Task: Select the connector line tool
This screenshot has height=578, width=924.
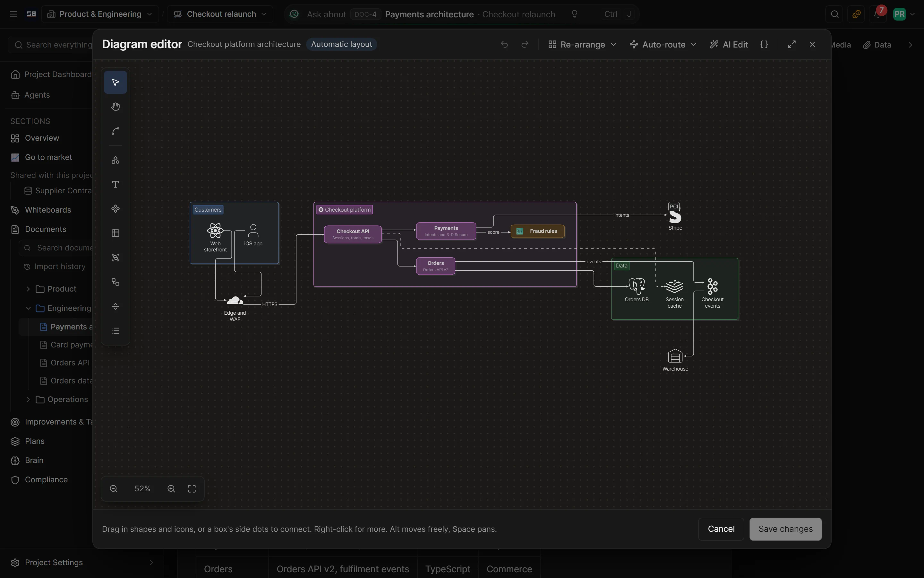Action: (x=115, y=131)
